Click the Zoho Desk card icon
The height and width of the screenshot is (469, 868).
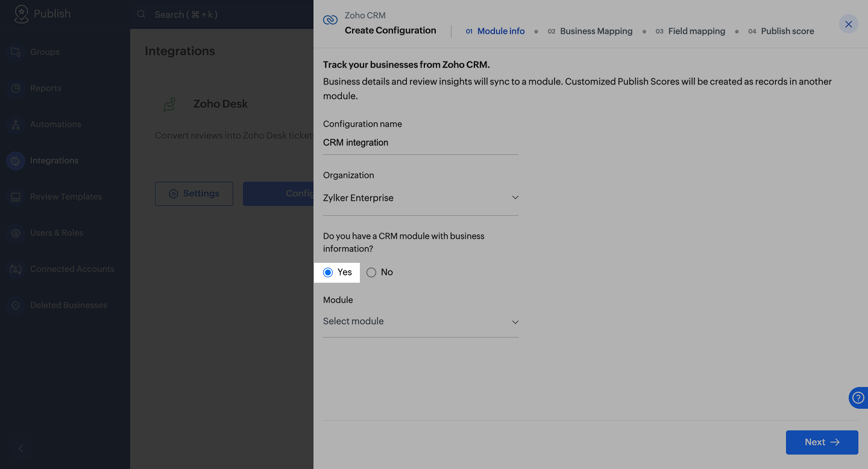[170, 104]
